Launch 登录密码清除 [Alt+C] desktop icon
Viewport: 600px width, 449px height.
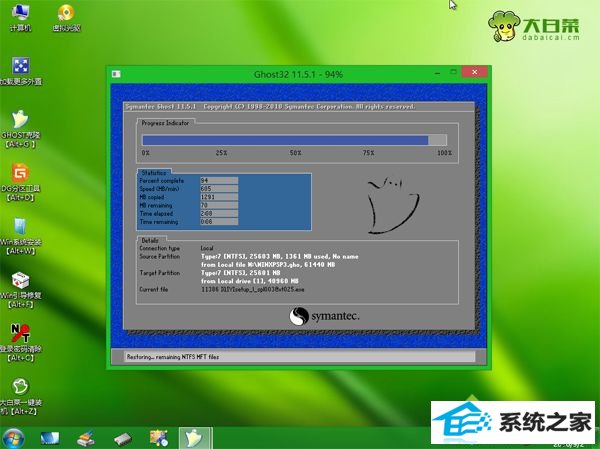click(x=20, y=343)
